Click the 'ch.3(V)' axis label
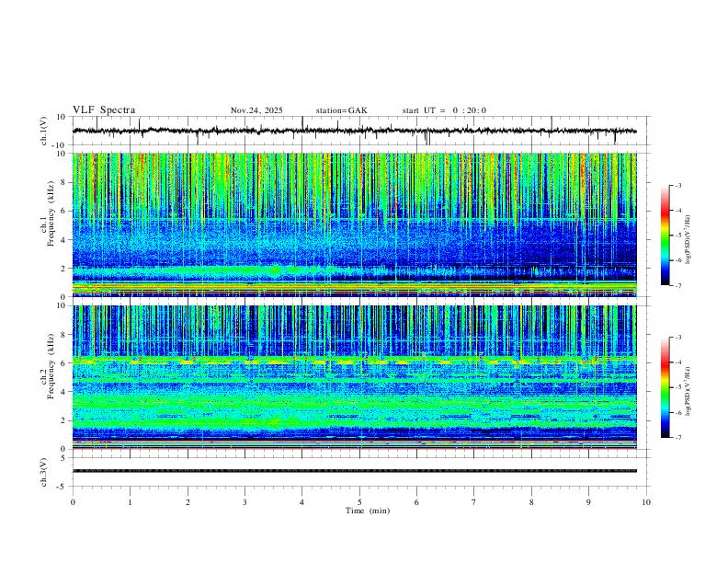The width and height of the screenshot is (728, 563). click(x=45, y=472)
